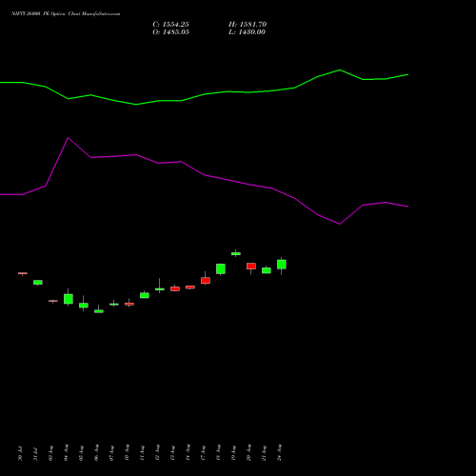Select the highest green candlestick above 19 Aug
Image resolution: width=476 pixels, height=476 pixels.
pos(236,253)
